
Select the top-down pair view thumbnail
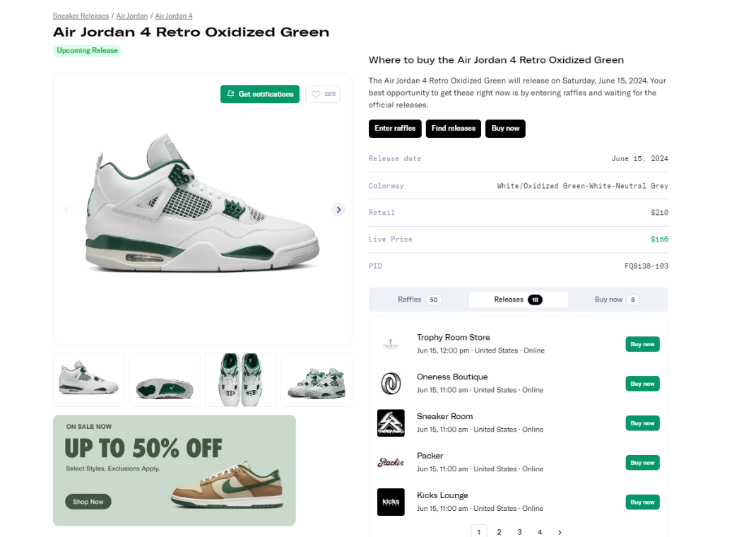point(240,380)
